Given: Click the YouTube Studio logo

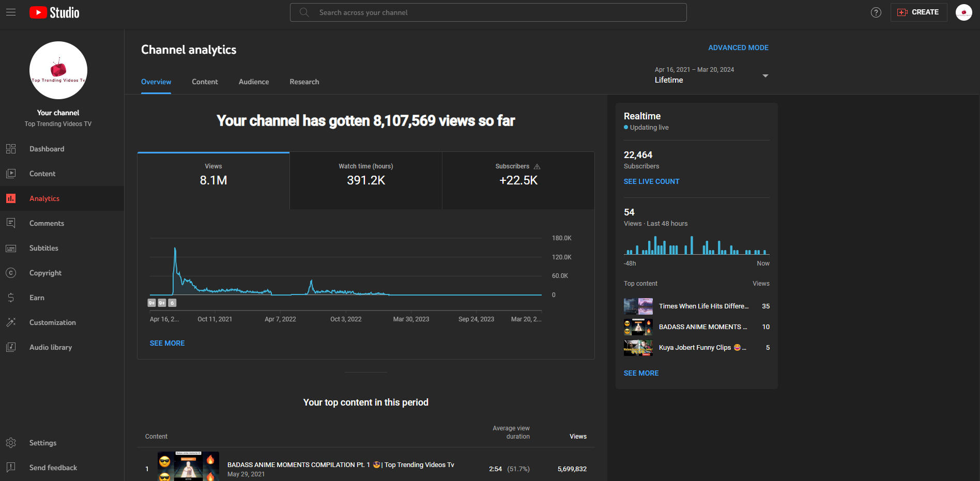Looking at the screenshot, I should coord(54,12).
